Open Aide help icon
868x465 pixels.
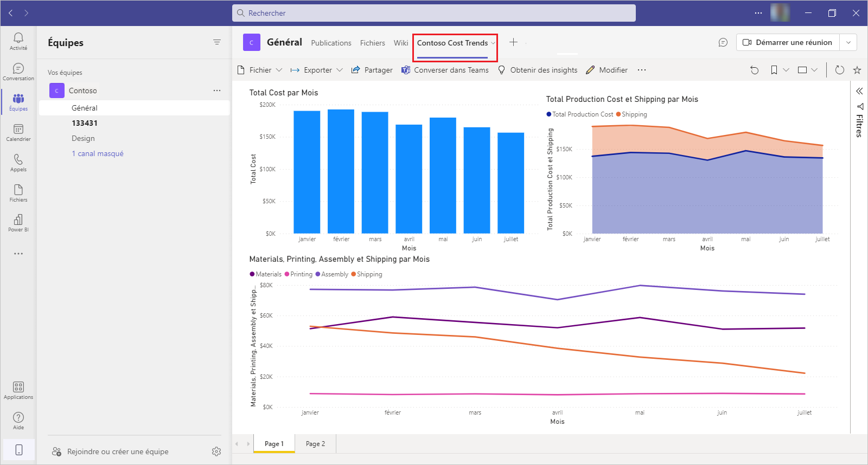(18, 421)
